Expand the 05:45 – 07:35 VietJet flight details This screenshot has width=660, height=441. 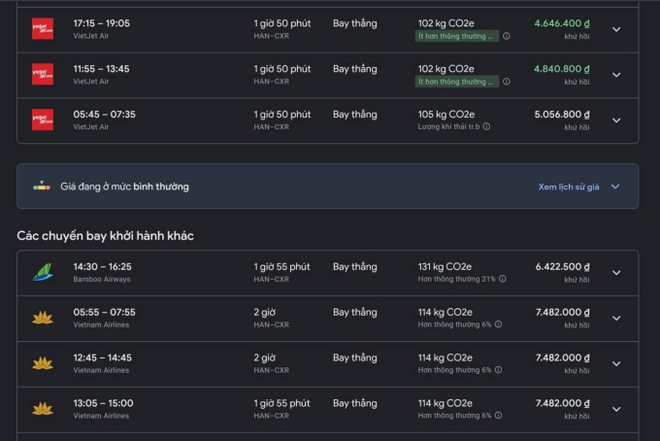tap(616, 120)
